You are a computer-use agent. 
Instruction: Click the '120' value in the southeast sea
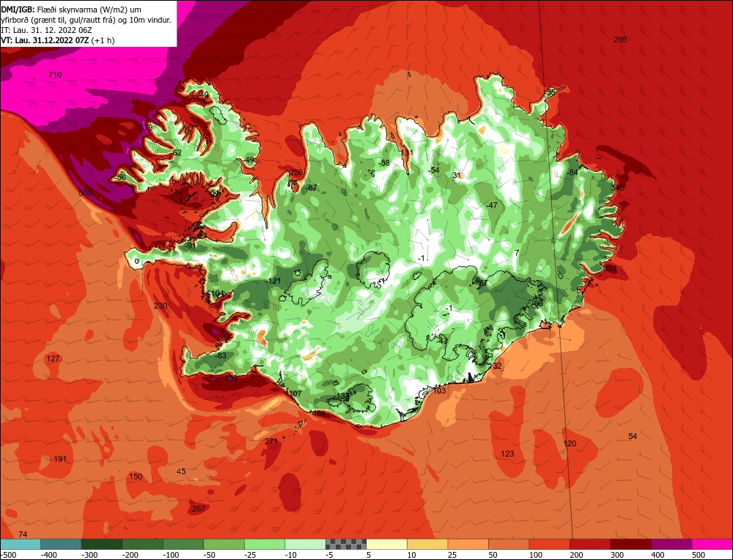click(x=570, y=443)
